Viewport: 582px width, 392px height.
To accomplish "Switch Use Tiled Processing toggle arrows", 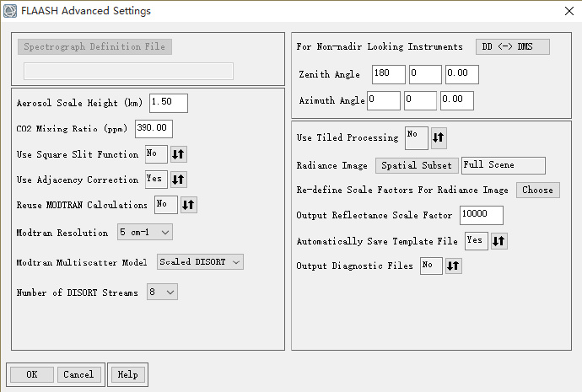I will pos(439,137).
